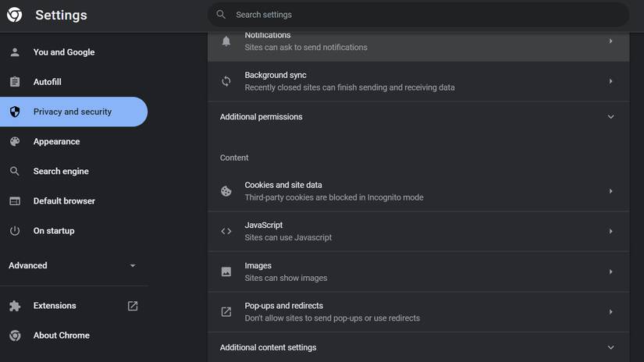Image resolution: width=644 pixels, height=362 pixels.
Task: Focus the Search settings field
Action: point(422,15)
